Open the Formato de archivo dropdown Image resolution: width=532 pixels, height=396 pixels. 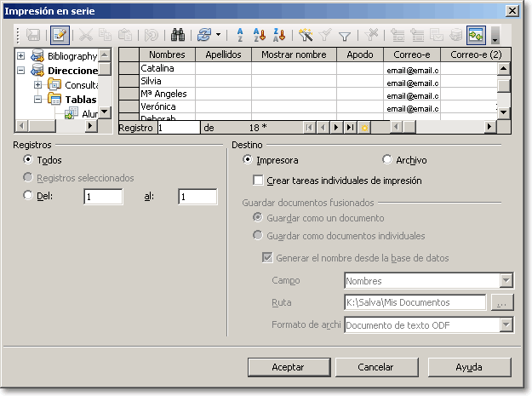(x=506, y=325)
